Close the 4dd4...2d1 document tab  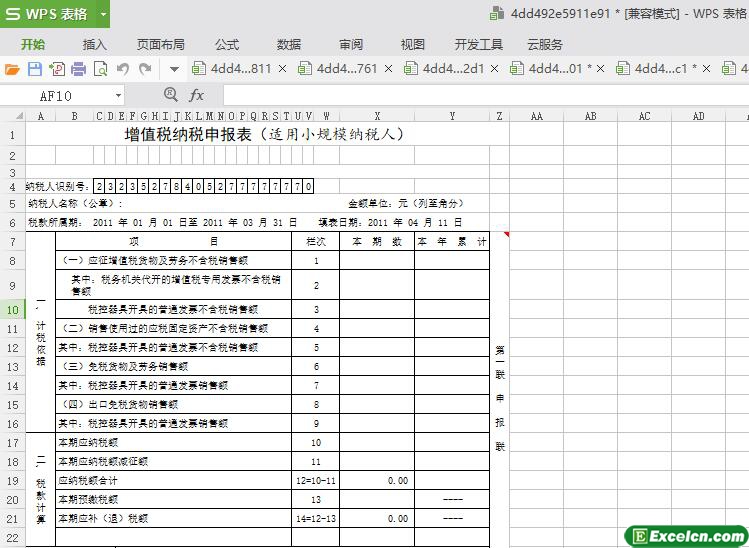point(494,69)
